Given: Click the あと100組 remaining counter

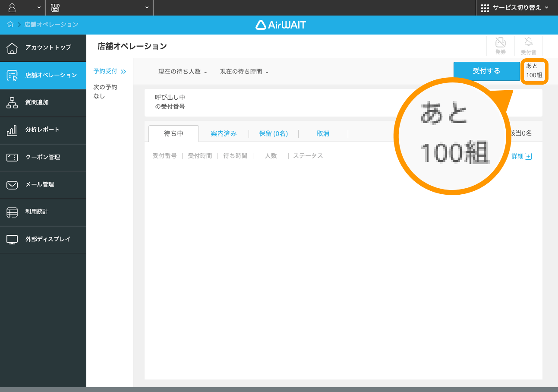Looking at the screenshot, I should coord(534,71).
